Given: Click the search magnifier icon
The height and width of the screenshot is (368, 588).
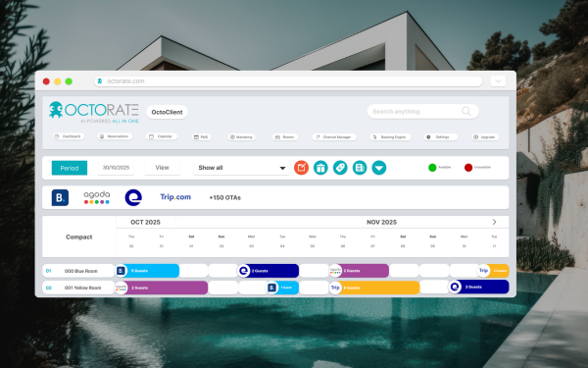Looking at the screenshot, I should click(466, 111).
